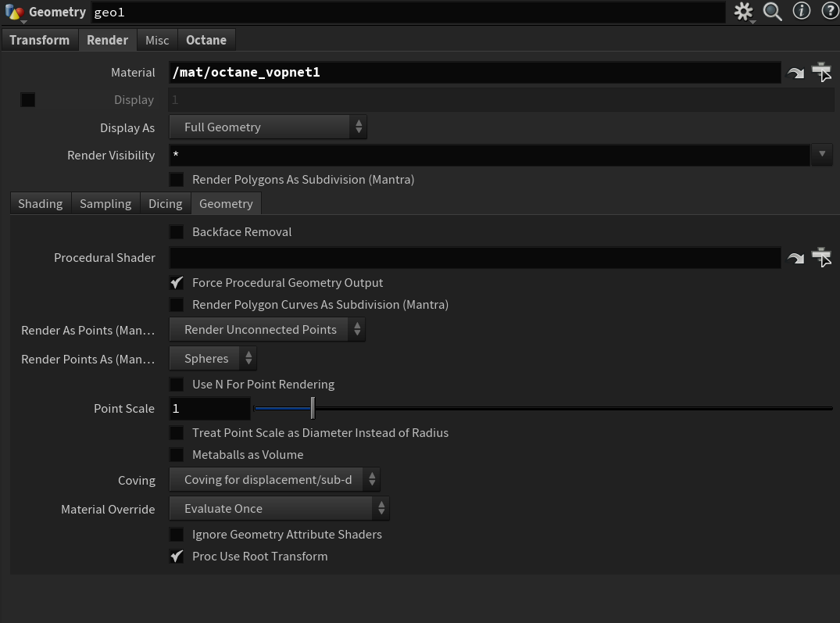This screenshot has height=623, width=840.
Task: Toggle Metaballs as Volume checkbox
Action: pyautogui.click(x=177, y=455)
